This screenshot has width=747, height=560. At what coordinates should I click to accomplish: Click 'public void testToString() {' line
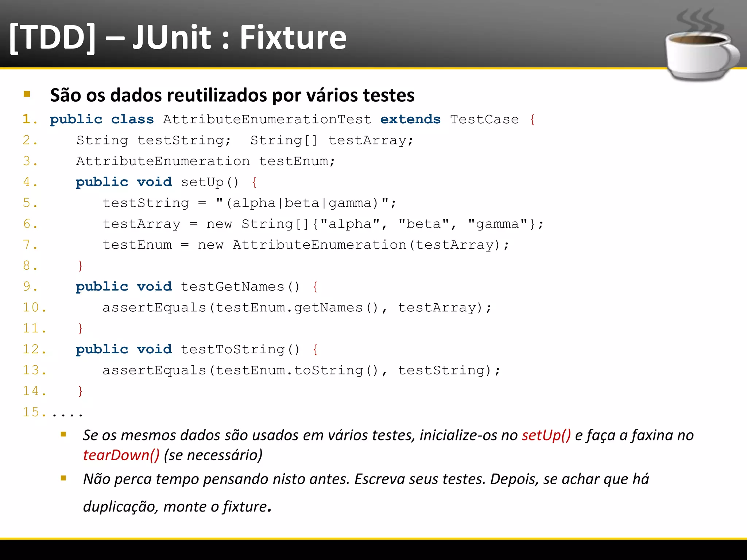(x=197, y=350)
